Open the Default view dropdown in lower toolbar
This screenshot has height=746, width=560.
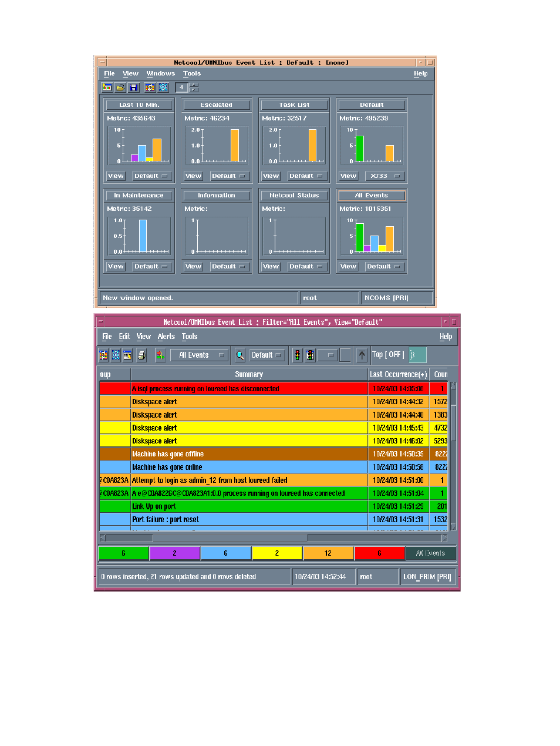pyautogui.click(x=267, y=355)
